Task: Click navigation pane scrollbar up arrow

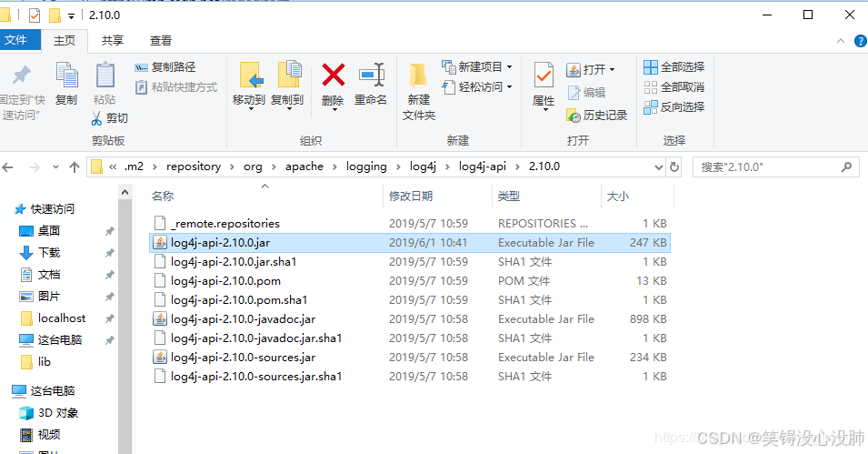Action: click(x=125, y=192)
